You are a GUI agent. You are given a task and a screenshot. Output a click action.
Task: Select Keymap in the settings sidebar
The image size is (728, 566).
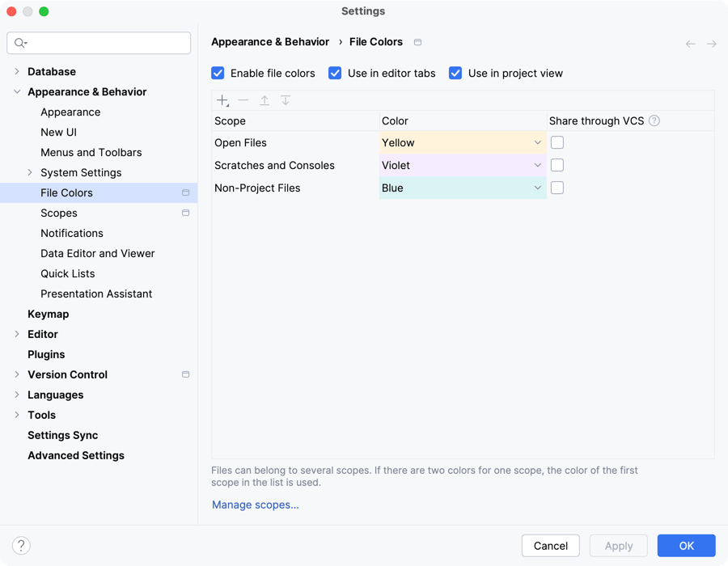coord(49,314)
